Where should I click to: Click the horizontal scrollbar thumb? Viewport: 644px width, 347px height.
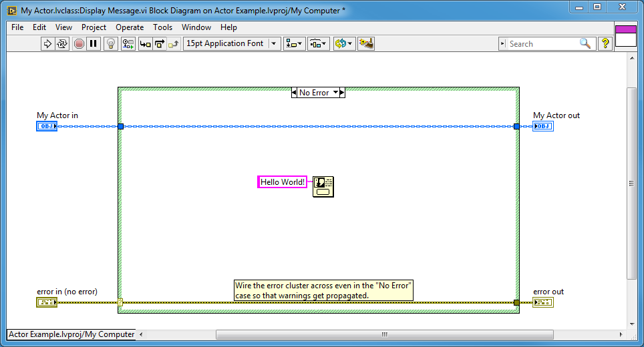coord(384,334)
